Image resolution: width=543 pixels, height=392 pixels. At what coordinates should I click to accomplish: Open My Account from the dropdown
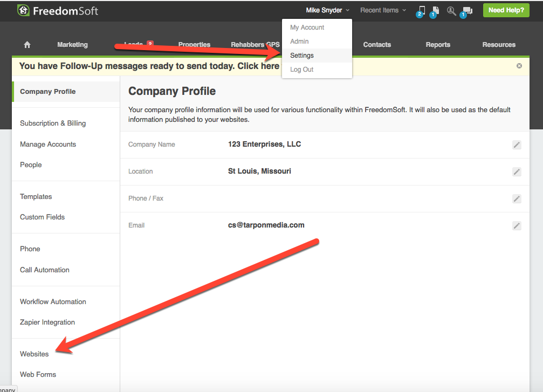tap(307, 27)
